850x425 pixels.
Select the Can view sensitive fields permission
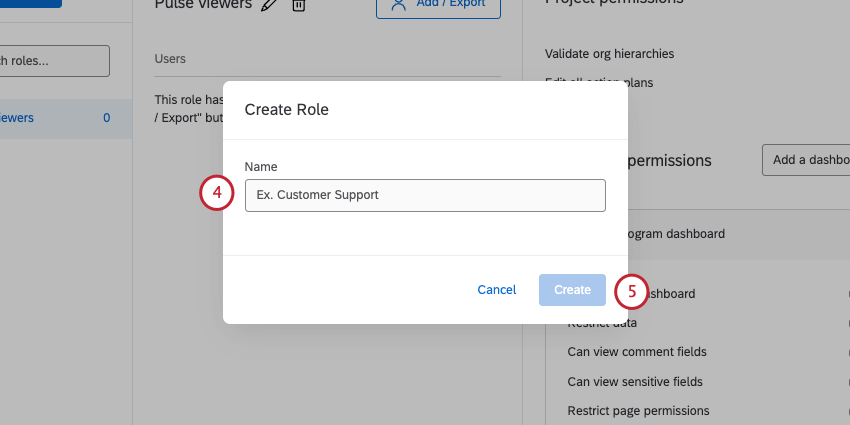tap(635, 381)
